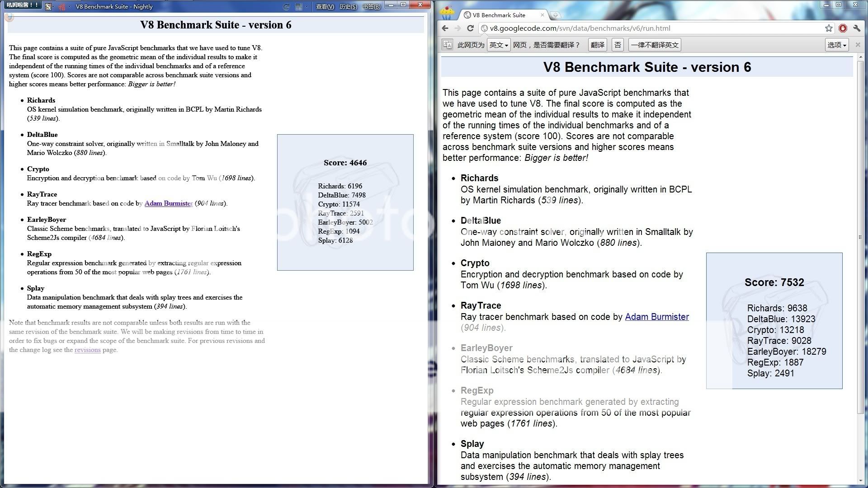Open the dropdown arrow beside the grid icon

pos(307,6)
